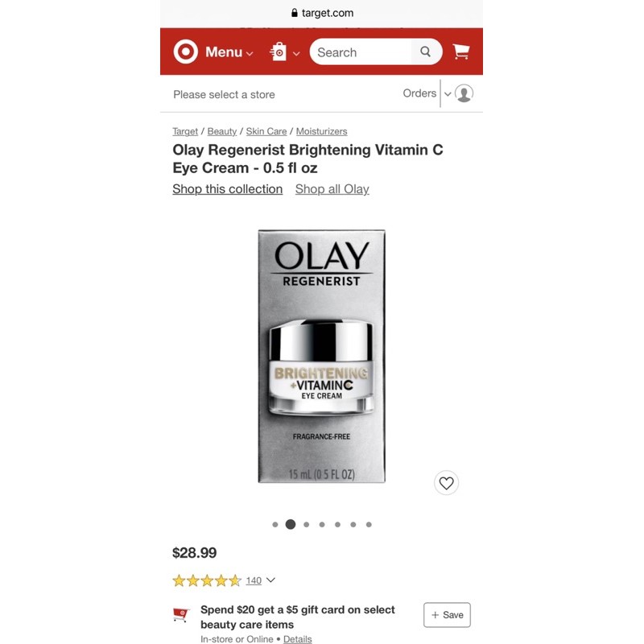The image size is (644, 644).
Task: Save the gift card offer
Action: pyautogui.click(x=447, y=615)
